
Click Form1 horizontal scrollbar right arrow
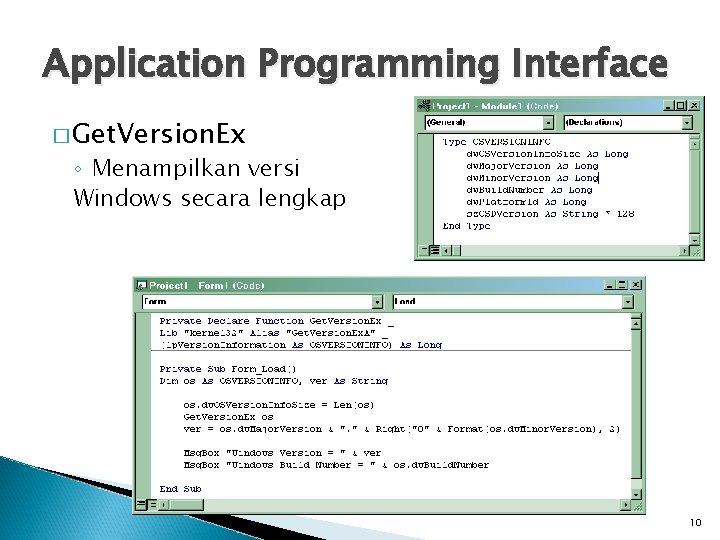625,505
